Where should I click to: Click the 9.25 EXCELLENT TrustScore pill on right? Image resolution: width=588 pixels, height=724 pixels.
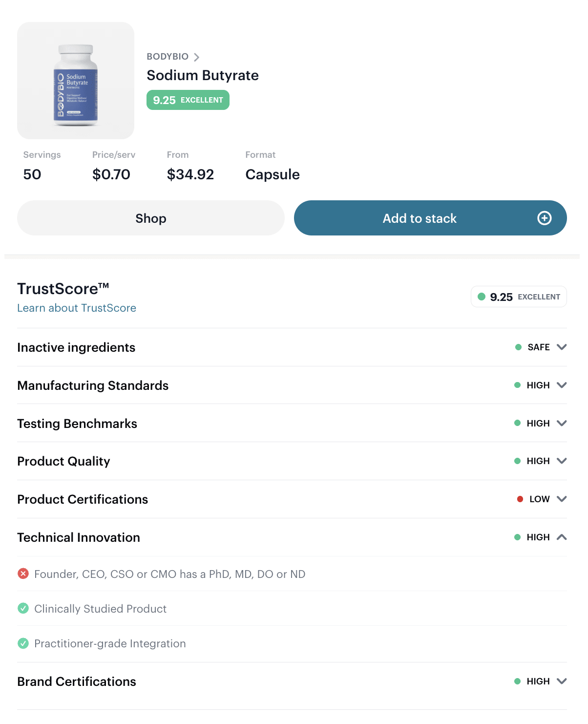tap(519, 297)
